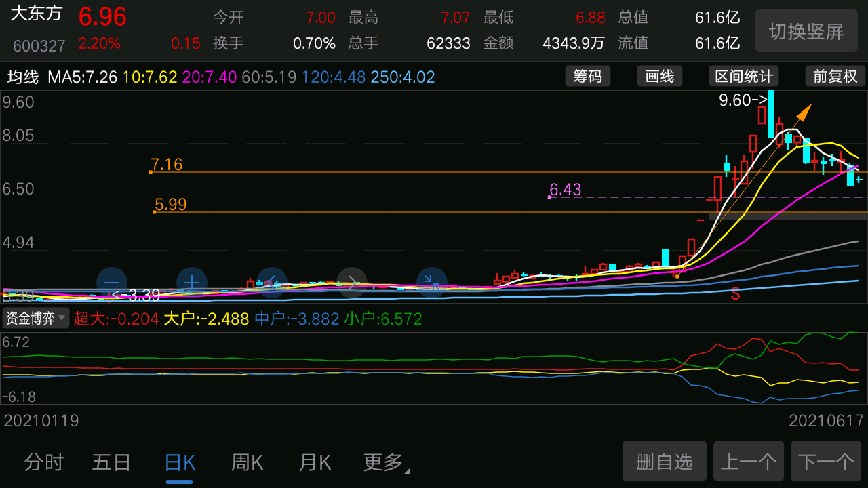This screenshot has height=488, width=868.
Task: Go to next stock with 下一个
Action: click(x=826, y=462)
